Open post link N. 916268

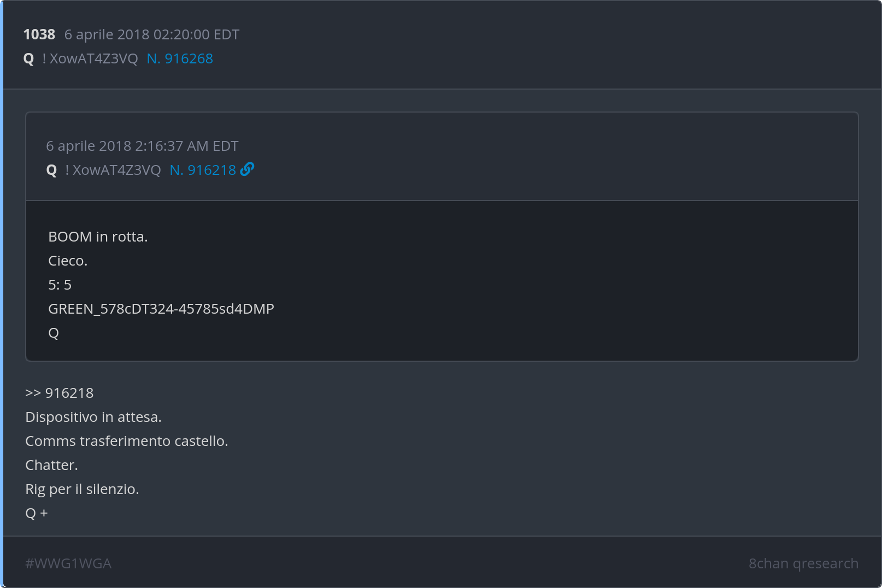[180, 58]
